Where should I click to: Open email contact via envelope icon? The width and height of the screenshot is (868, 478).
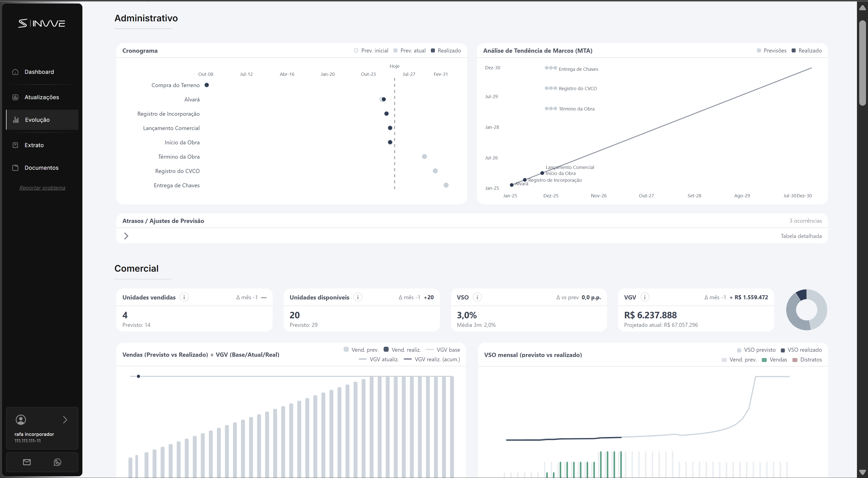(x=27, y=462)
